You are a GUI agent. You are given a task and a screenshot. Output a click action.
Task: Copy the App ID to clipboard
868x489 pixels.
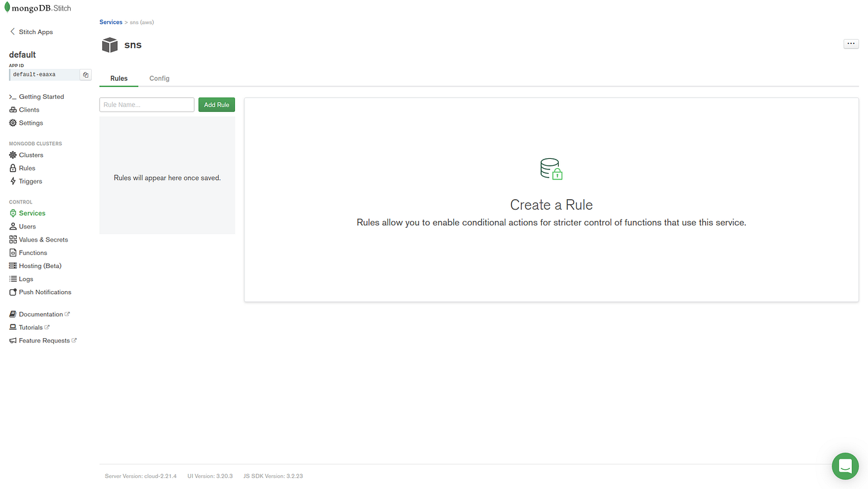coord(85,73)
